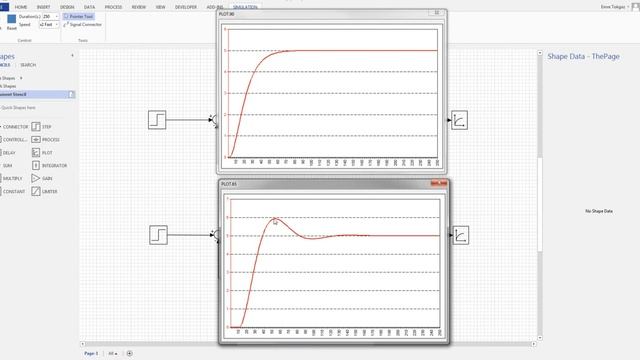Add a new page with plus button
The width and height of the screenshot is (640, 360).
[129, 353]
